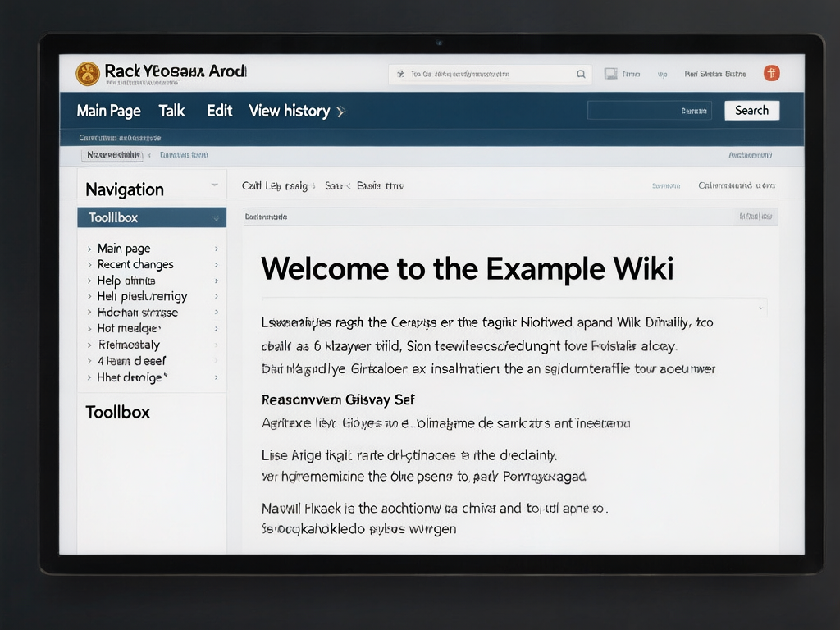Open the Edit tab
Image resolution: width=840 pixels, height=630 pixels.
coord(220,111)
